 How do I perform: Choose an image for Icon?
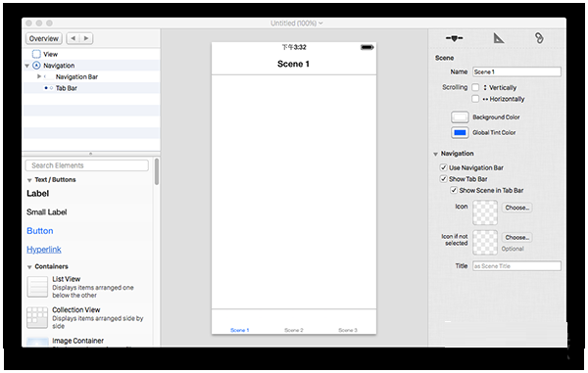[x=517, y=208]
